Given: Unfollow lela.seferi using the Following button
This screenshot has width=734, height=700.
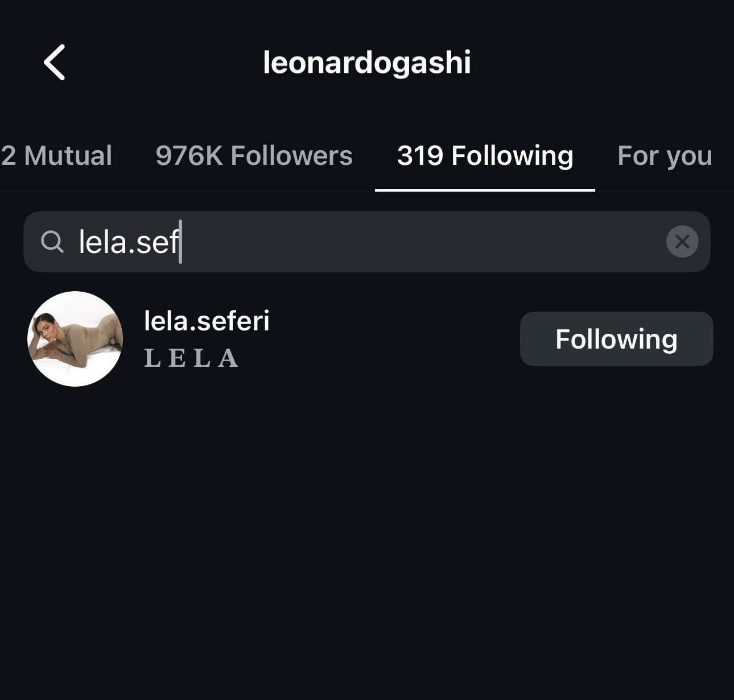Looking at the screenshot, I should click(616, 339).
